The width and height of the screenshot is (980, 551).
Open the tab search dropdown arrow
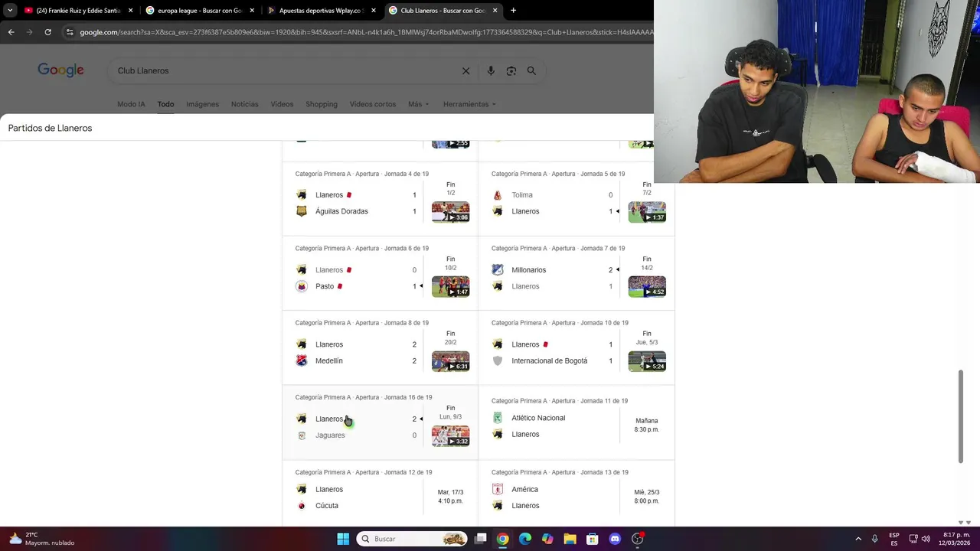point(10,11)
